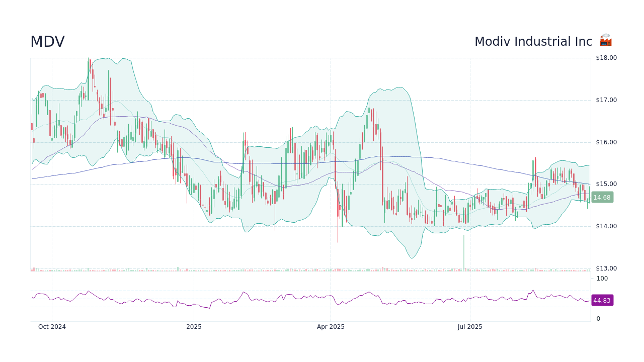Click the $17.00 price axis label
The width and height of the screenshot is (644, 362).
point(606,100)
